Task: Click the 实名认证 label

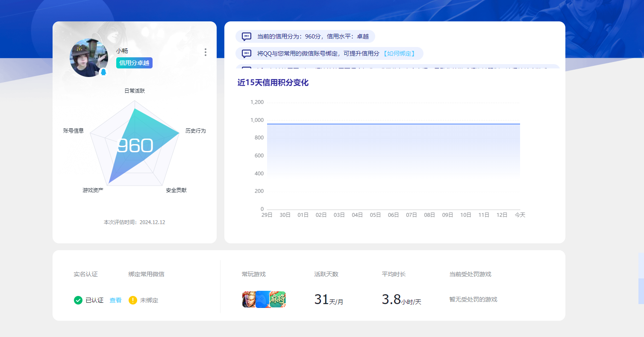Action: pos(85,274)
